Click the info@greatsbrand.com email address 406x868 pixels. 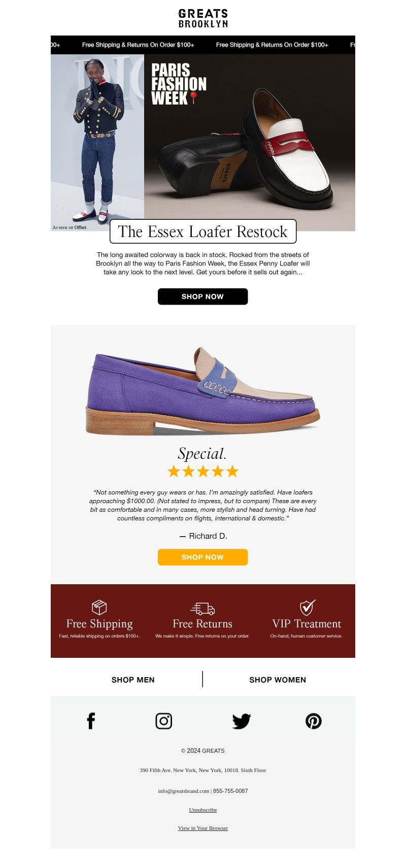[x=183, y=791]
